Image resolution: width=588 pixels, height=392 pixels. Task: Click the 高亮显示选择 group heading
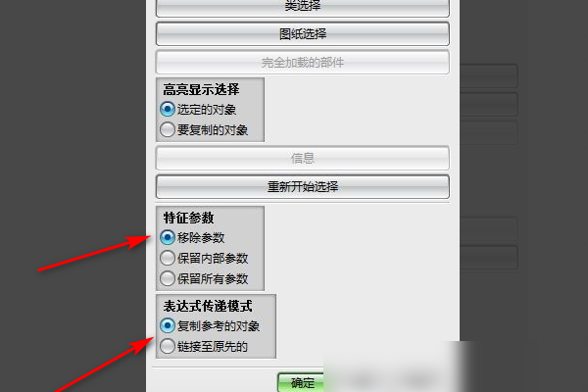pyautogui.click(x=201, y=89)
